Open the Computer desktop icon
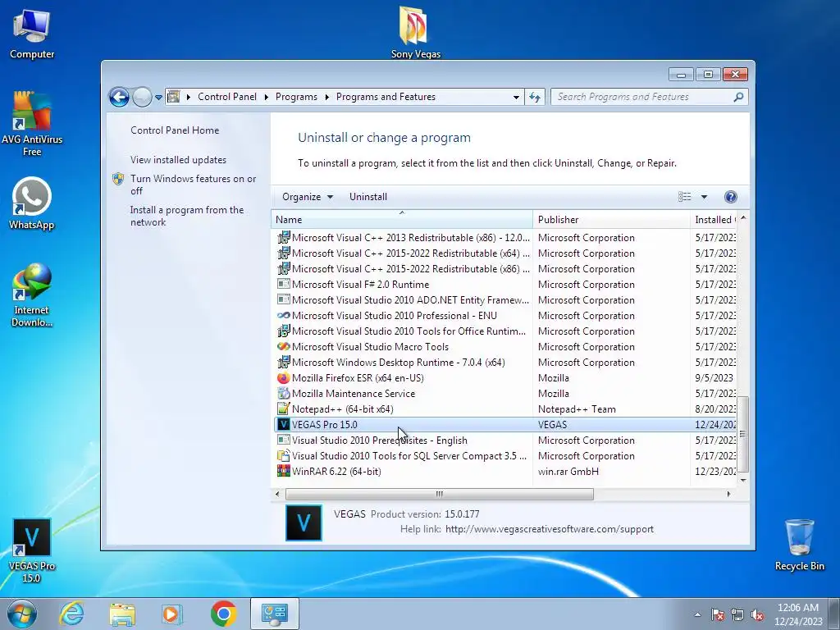The image size is (840, 630). [32, 34]
